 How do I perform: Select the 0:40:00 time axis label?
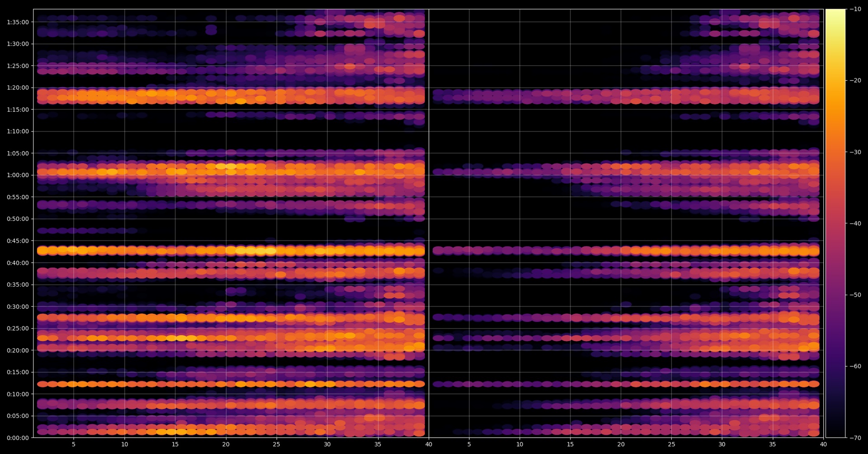18,263
